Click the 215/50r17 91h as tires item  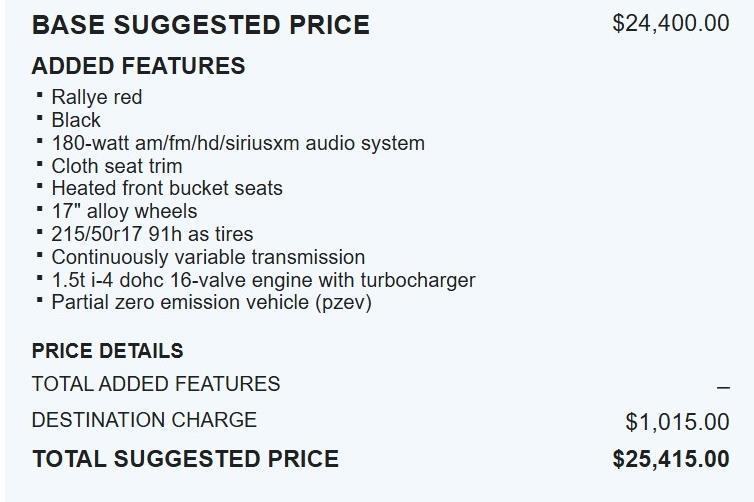click(x=152, y=234)
